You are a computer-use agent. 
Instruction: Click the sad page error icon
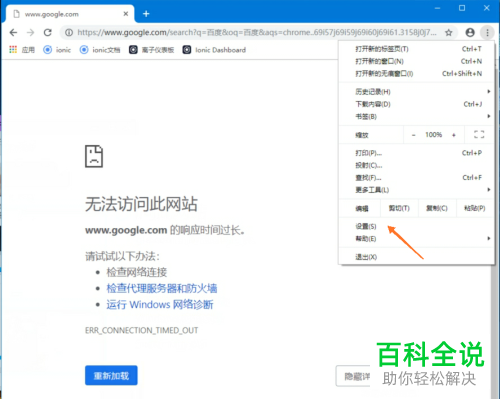[x=94, y=156]
